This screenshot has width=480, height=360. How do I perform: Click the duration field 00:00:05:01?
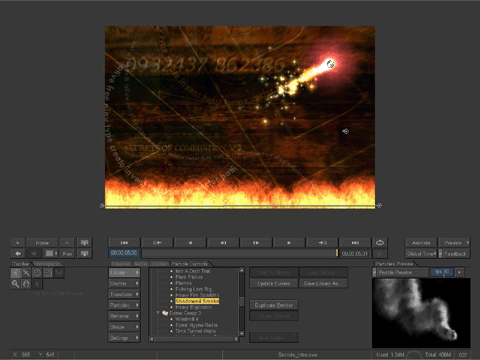(355, 254)
